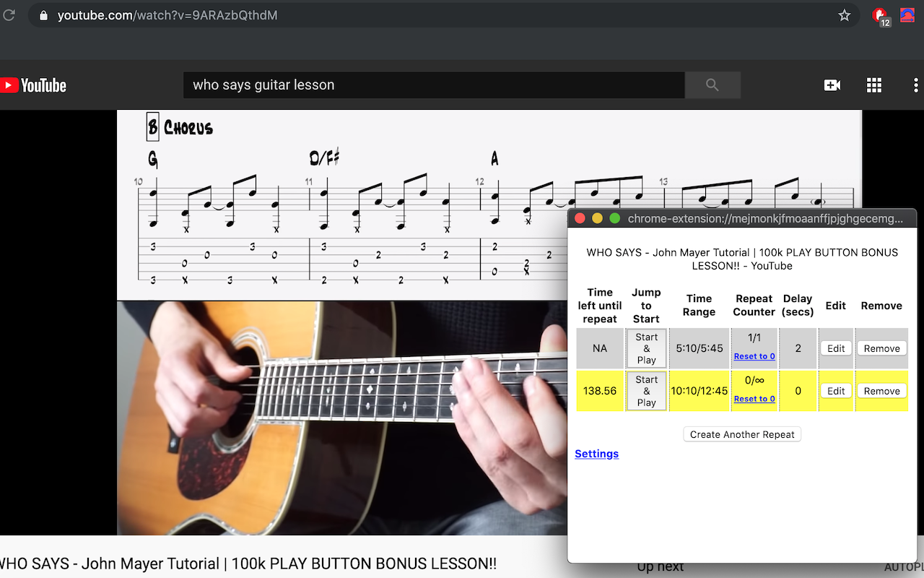Click the B Chorus heading in the tab
Screen dimensions: 924x578
[180, 127]
